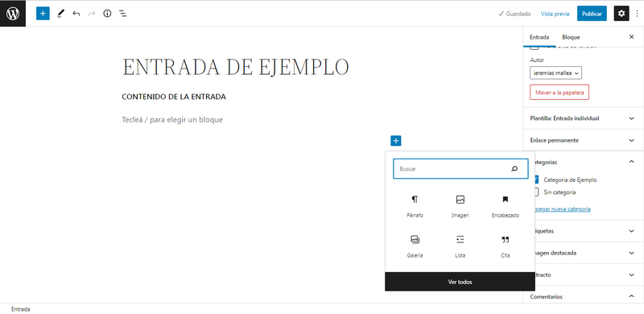Insert a Párrafo block

[415, 206]
